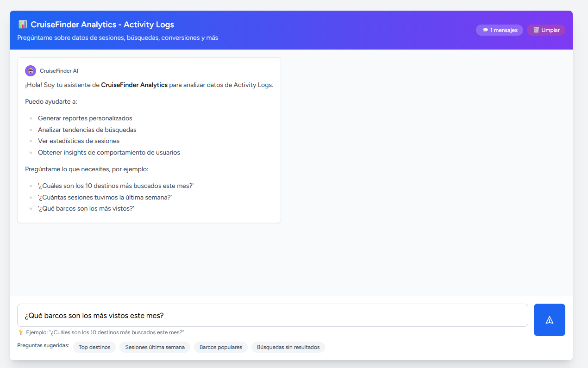Click the lightbulb icon beside the example hint
Screen dimensions: 588x368
[x=20, y=332]
